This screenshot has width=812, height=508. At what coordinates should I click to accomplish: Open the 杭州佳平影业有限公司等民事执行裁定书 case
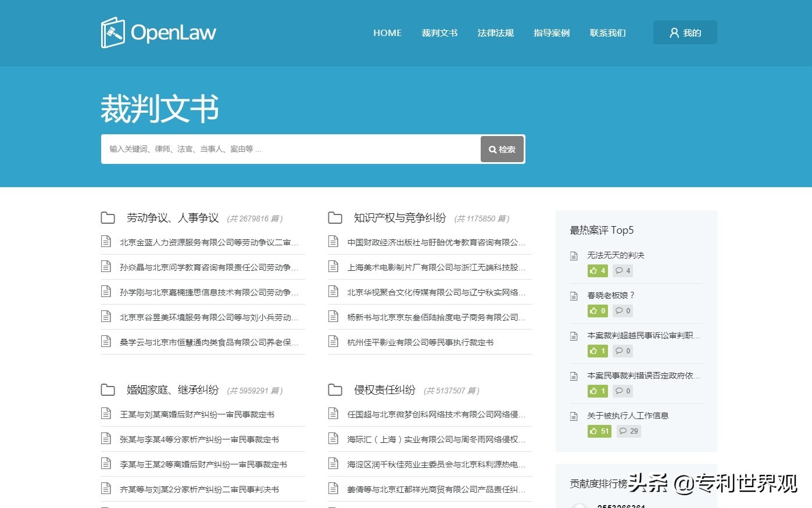pyautogui.click(x=420, y=342)
